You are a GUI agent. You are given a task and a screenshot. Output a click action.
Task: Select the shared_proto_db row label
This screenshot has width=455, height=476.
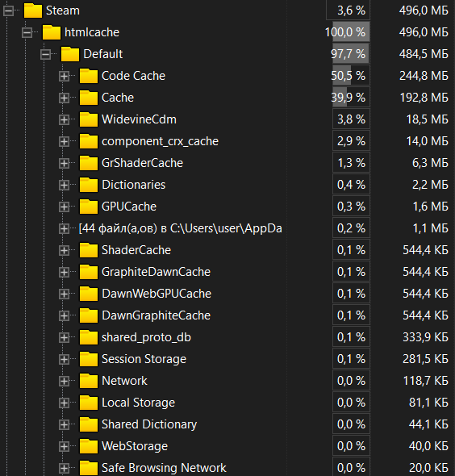(x=146, y=337)
